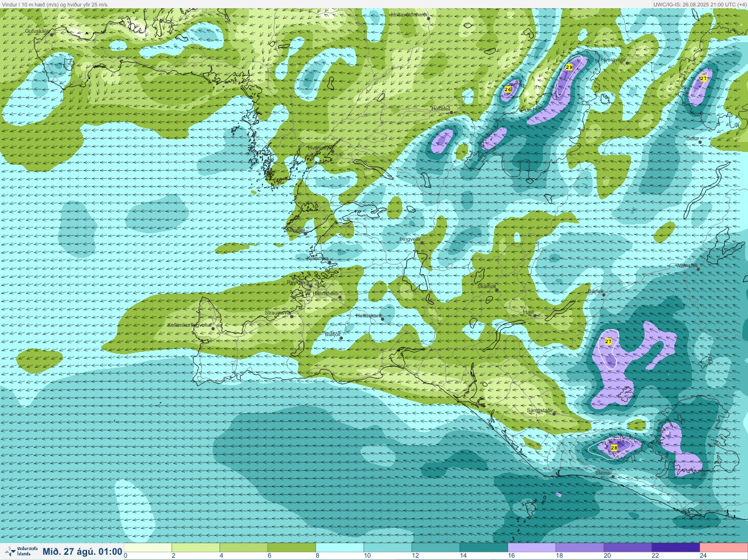
Task: Click the Húsafell station dot
Action: point(451,112)
